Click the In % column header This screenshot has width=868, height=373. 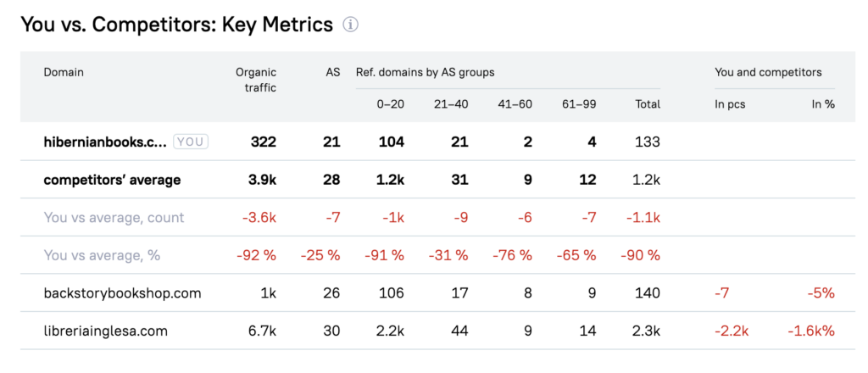point(823,104)
